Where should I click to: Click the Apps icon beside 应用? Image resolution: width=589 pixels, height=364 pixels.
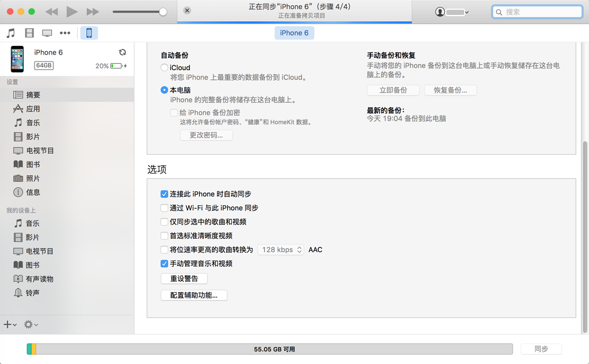(x=18, y=109)
